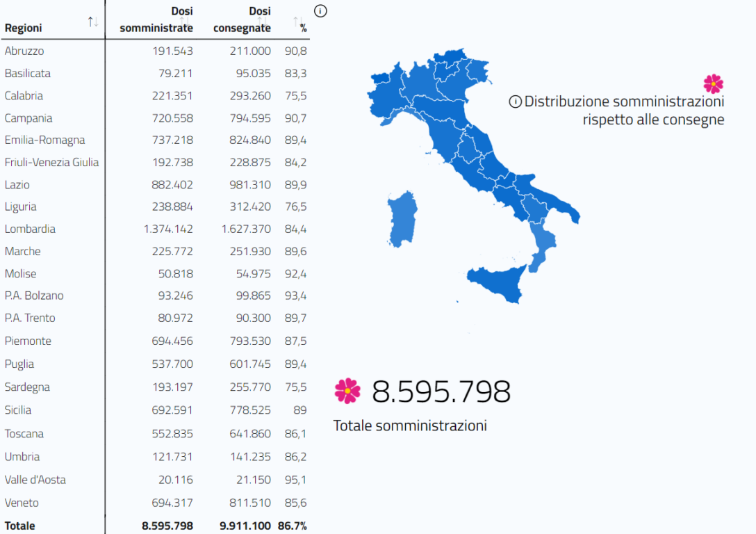Screen dimensions: 756x534
Task: Click the Regioni column header
Action: click(23, 28)
